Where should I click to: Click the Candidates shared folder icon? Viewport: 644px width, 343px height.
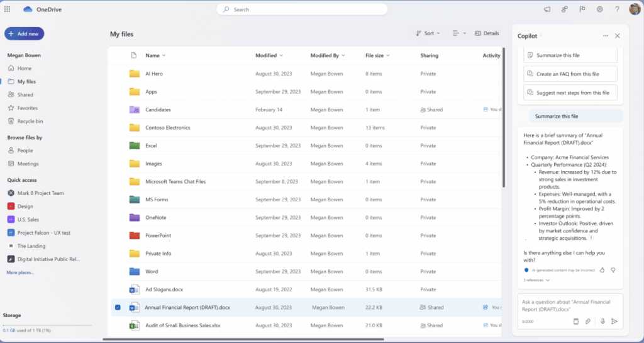[135, 110]
